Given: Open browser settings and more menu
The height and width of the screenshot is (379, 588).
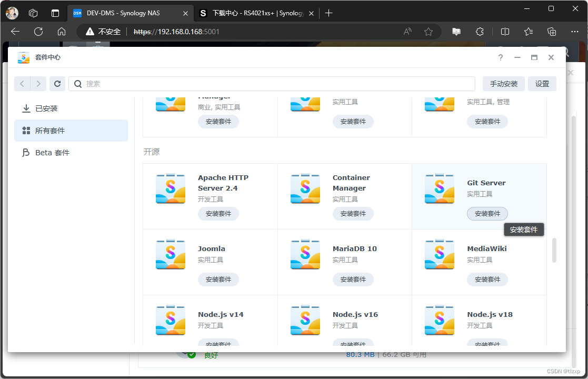Looking at the screenshot, I should pyautogui.click(x=574, y=32).
